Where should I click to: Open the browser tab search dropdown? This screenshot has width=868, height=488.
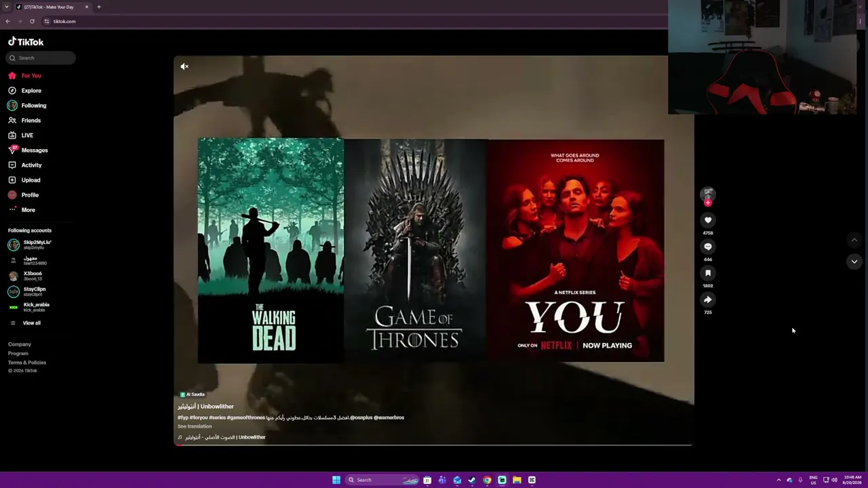point(6,7)
